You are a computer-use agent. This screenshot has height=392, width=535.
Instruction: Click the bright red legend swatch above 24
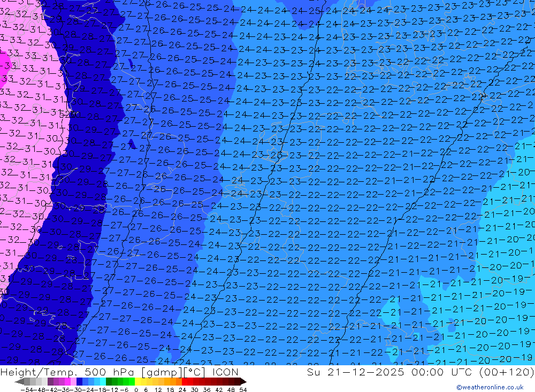(185, 381)
